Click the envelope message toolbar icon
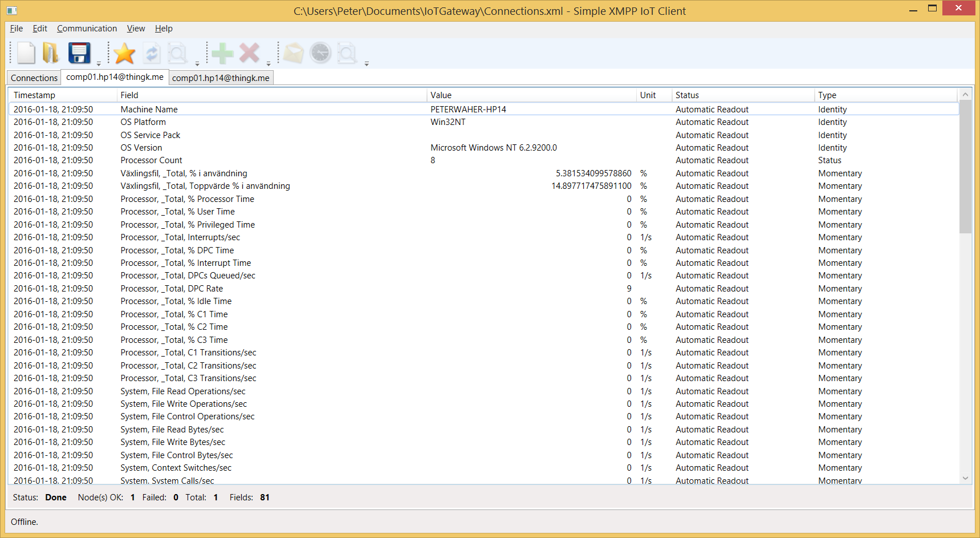 294,54
